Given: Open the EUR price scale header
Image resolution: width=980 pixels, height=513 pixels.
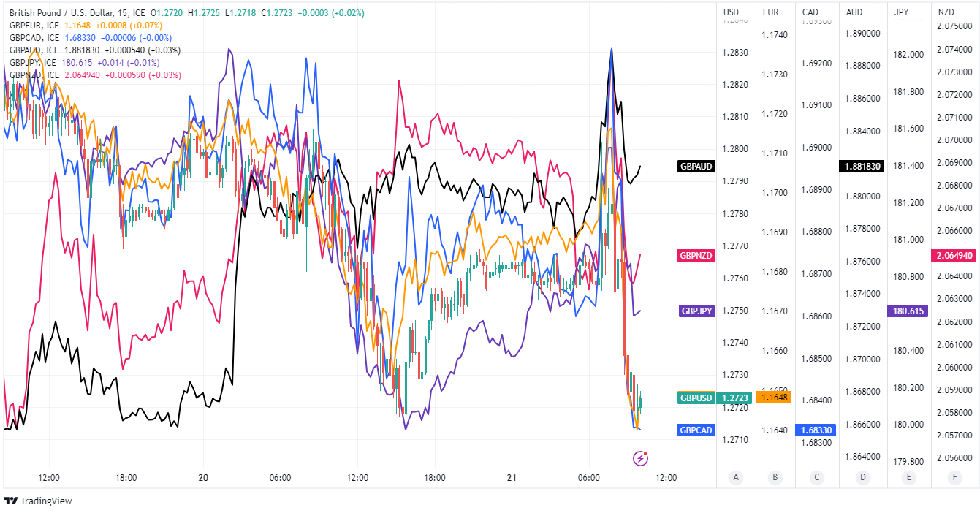Looking at the screenshot, I should 770,12.
